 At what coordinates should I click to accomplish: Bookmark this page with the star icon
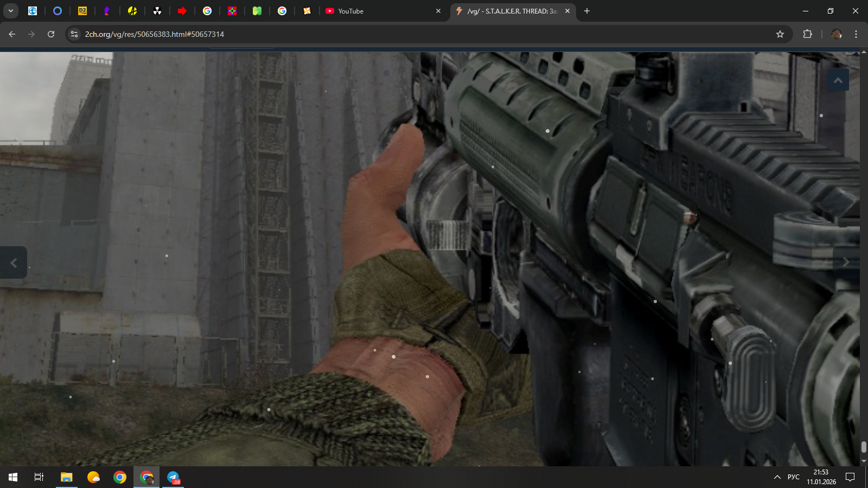click(780, 34)
